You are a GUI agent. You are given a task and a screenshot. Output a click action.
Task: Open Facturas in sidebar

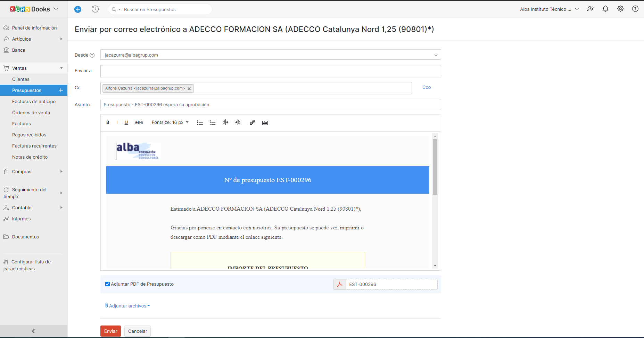pos(34,124)
